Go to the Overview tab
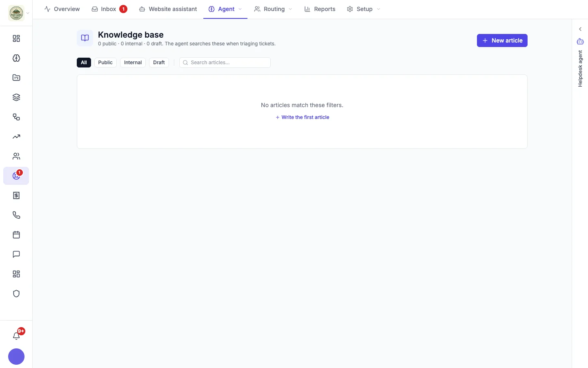Image resolution: width=588 pixels, height=368 pixels. pyautogui.click(x=62, y=9)
